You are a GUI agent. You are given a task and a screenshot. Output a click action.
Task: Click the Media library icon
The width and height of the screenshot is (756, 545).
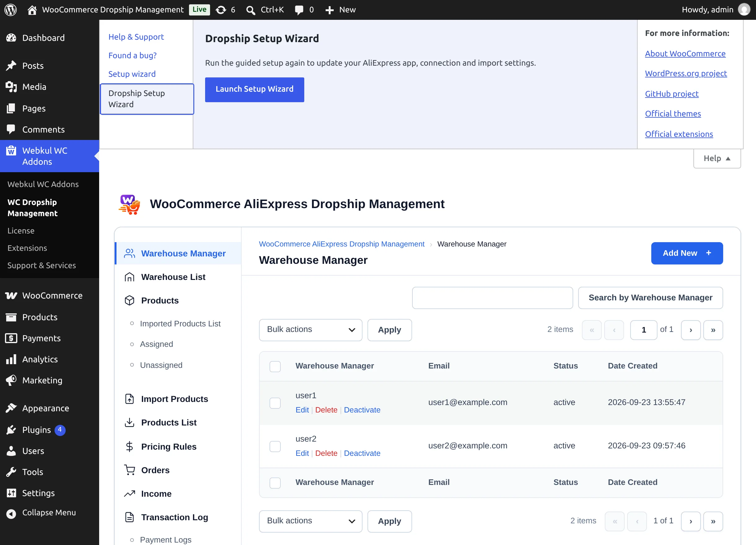pos(11,87)
